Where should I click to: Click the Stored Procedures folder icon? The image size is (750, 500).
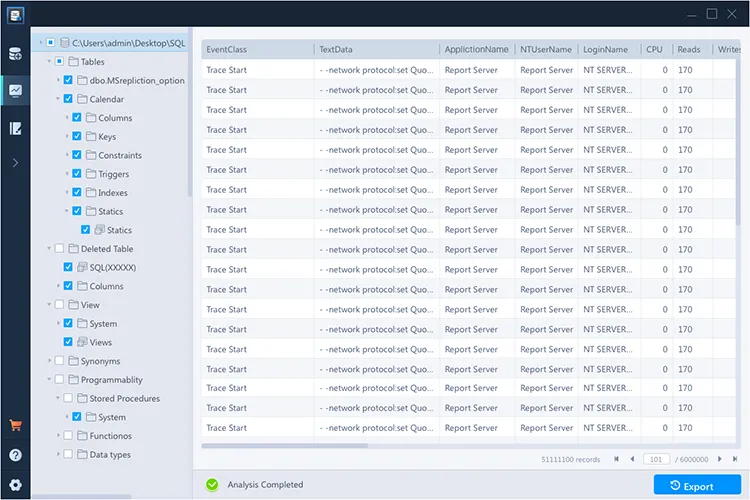(82, 398)
